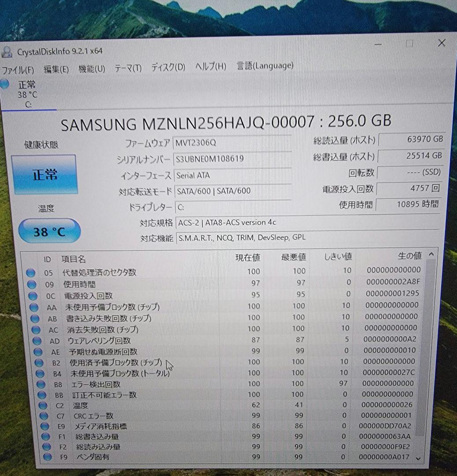This screenshot has width=457, height=476.
Task: Click the total host reads value 63970 GB
Action: point(412,139)
